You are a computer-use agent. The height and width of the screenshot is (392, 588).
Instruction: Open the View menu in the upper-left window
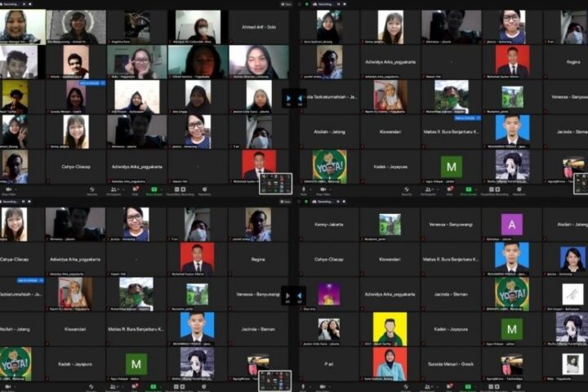pos(286,4)
